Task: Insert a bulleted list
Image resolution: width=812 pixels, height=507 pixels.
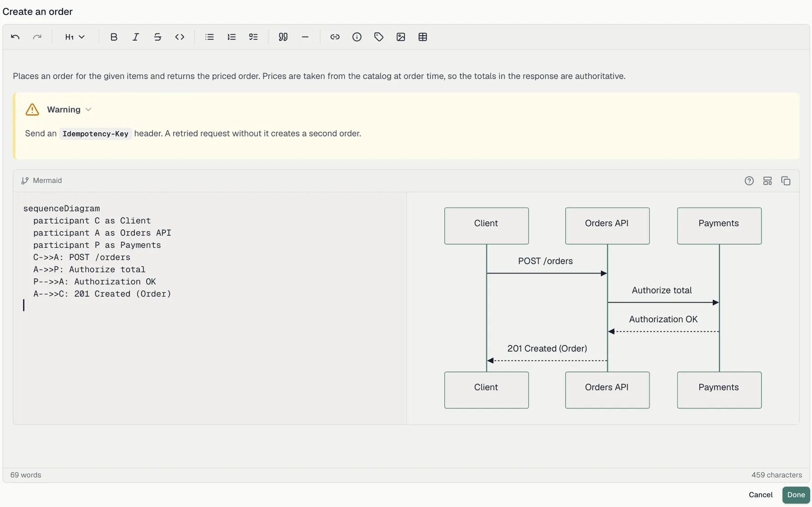Action: 209,37
